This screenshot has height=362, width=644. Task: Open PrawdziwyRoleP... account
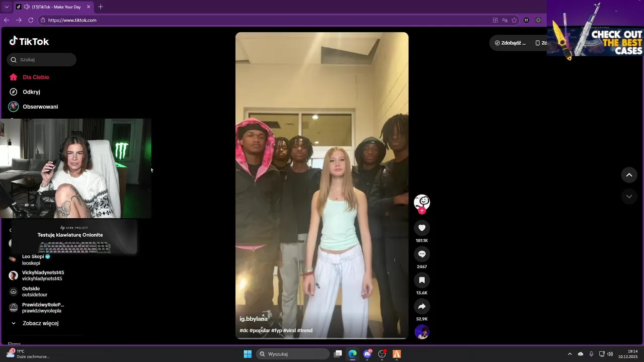pyautogui.click(x=36, y=308)
